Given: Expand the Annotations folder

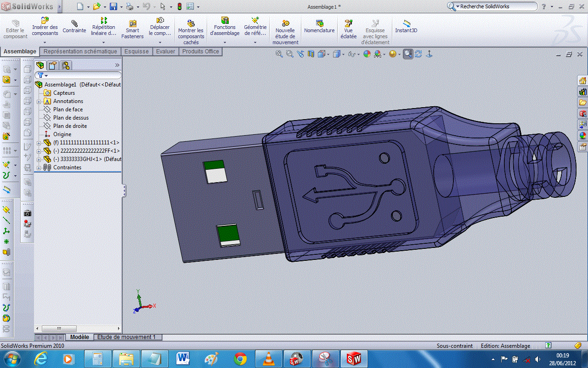Looking at the screenshot, I should point(39,101).
